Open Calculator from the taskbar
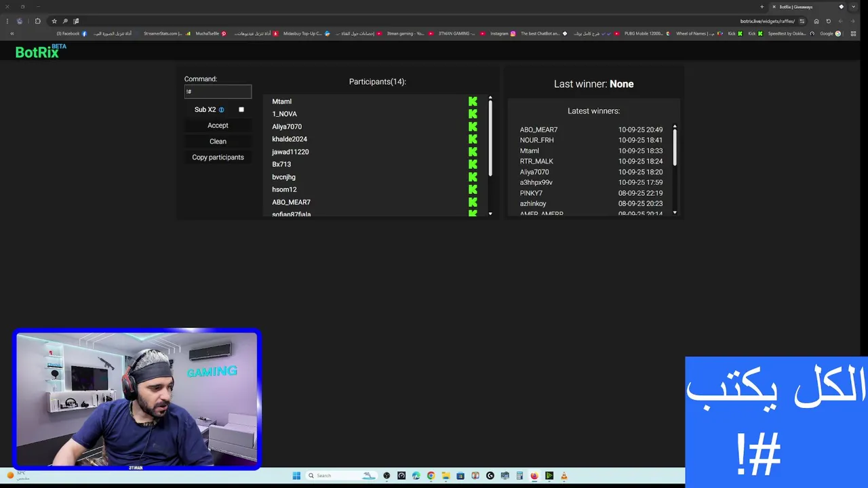The image size is (868, 488). pyautogui.click(x=519, y=476)
